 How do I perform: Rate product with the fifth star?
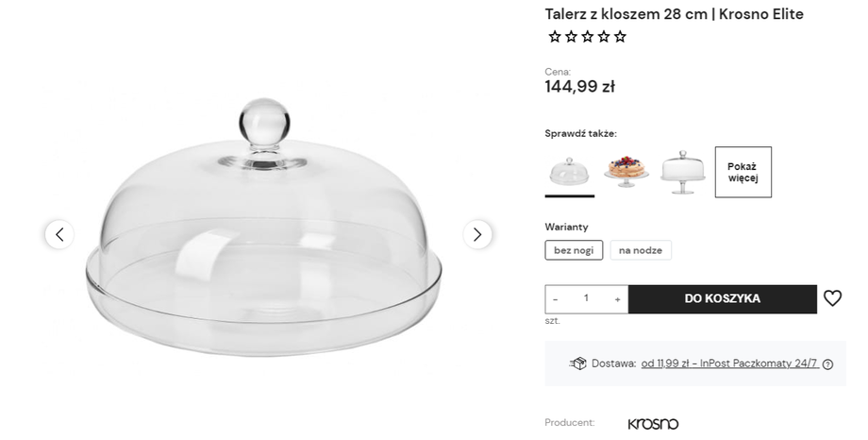click(x=620, y=37)
